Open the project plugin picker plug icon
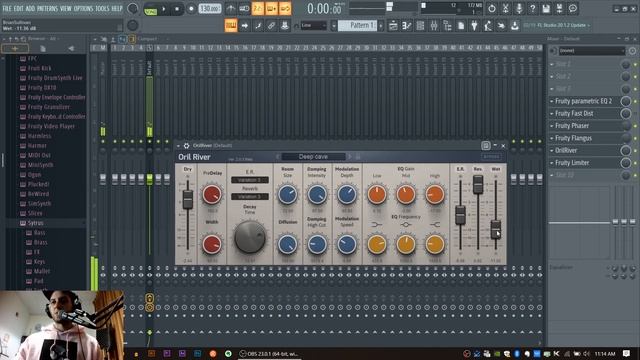The height and width of the screenshot is (360, 640). coord(474,25)
